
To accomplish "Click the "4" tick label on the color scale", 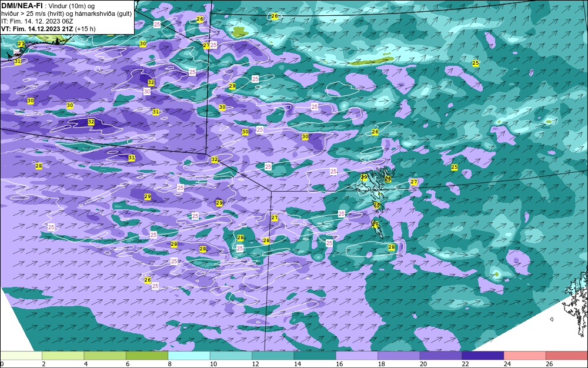I will tap(86, 364).
